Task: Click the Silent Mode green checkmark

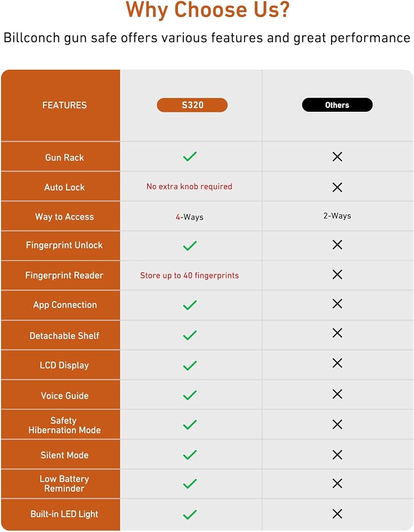Action: 190,455
